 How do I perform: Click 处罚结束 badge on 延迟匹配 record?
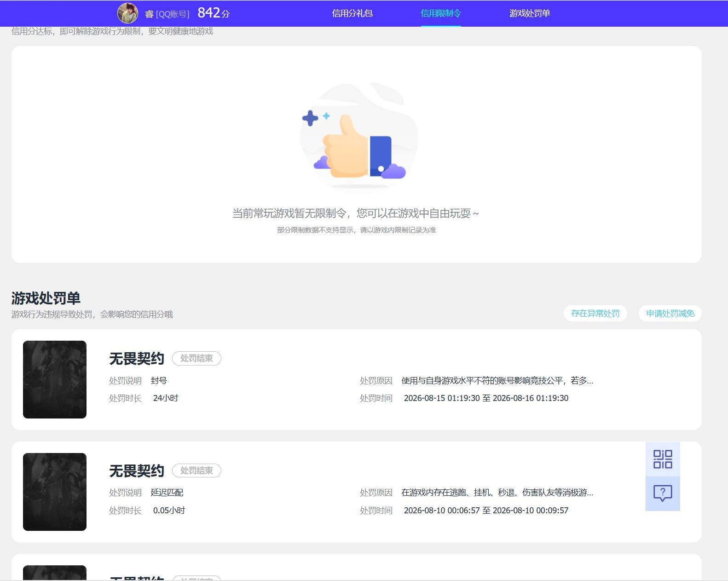[x=196, y=471]
